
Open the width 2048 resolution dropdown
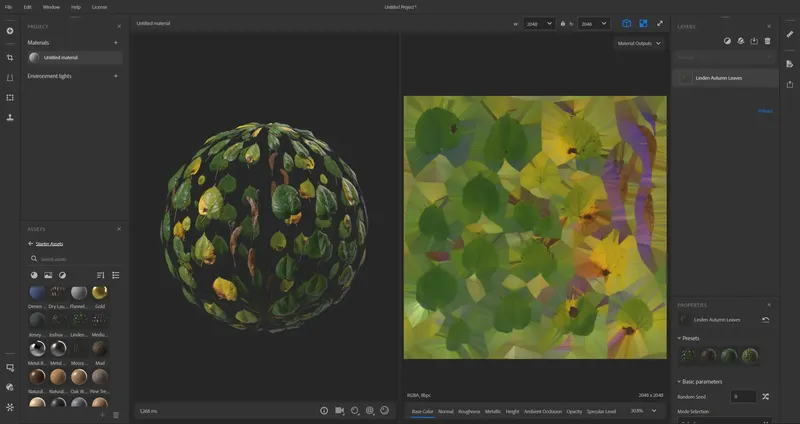pyautogui.click(x=539, y=23)
